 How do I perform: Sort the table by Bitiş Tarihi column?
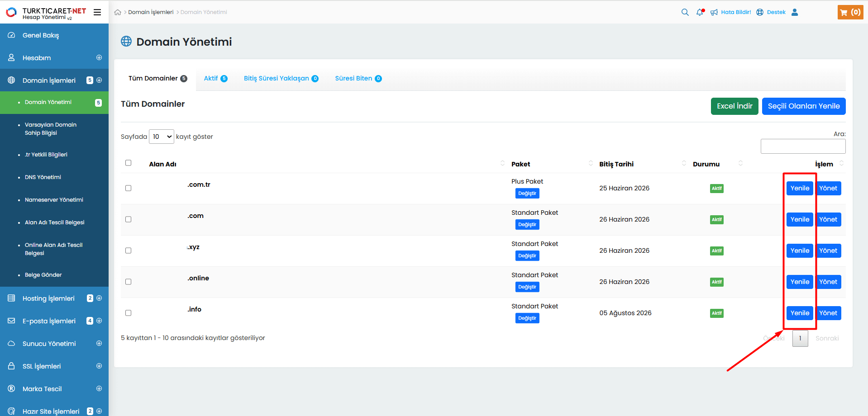(616, 164)
